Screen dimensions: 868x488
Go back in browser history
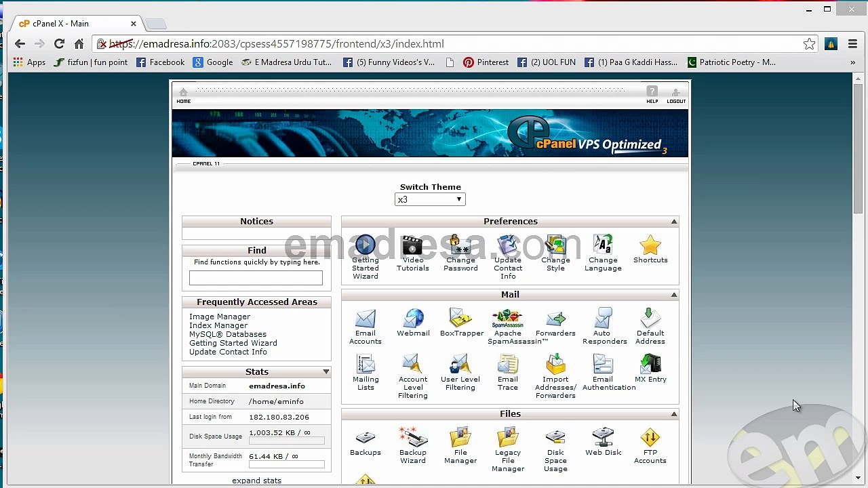pyautogui.click(x=20, y=44)
